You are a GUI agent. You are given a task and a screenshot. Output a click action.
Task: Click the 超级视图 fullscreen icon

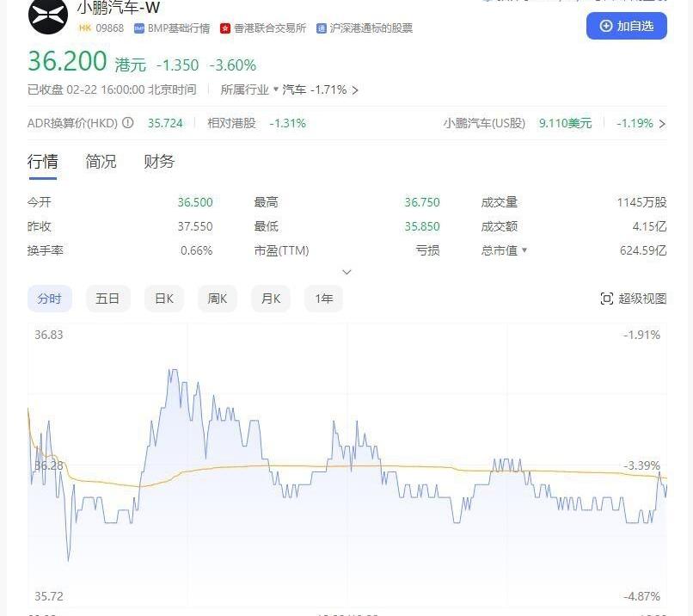(x=607, y=299)
